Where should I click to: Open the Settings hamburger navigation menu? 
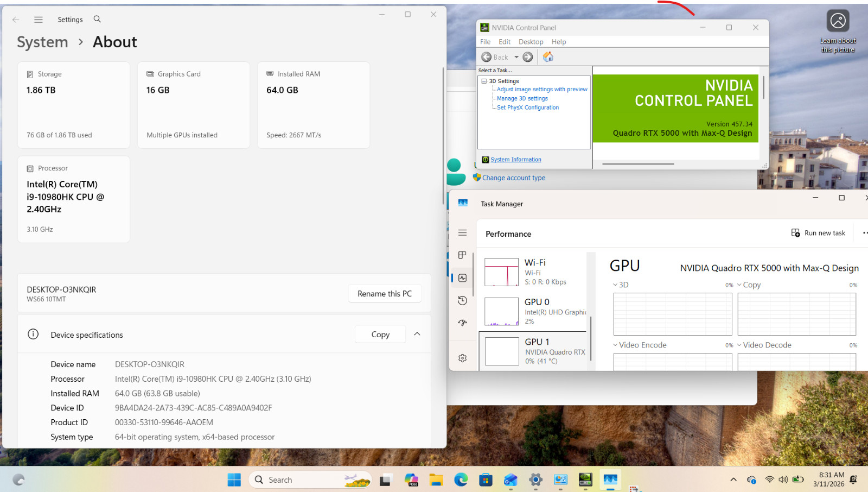click(x=39, y=20)
